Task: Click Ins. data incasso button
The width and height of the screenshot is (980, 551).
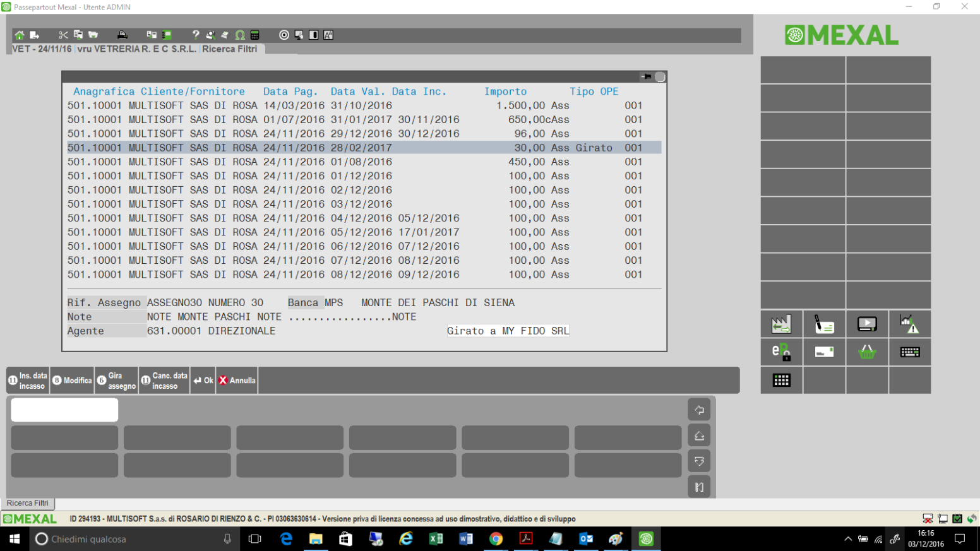Action: pyautogui.click(x=28, y=381)
